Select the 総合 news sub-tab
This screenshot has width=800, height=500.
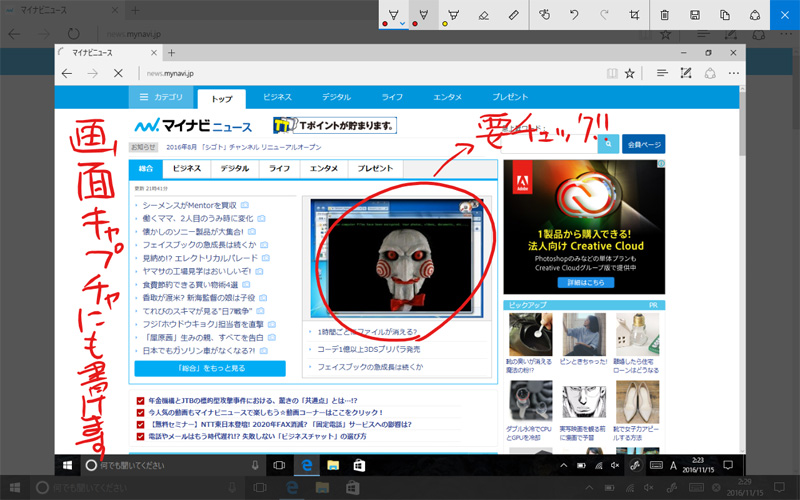(x=146, y=168)
